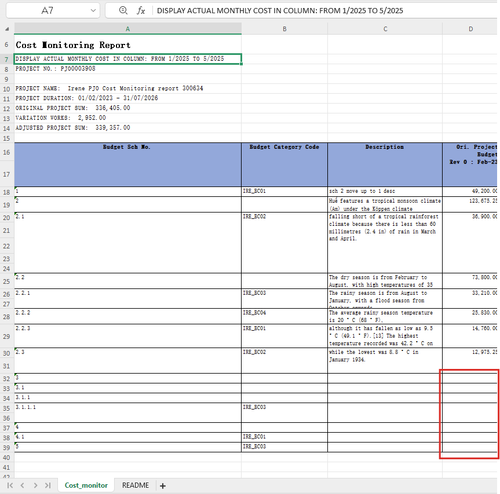Viewport: 500px width, 494px height.
Task: Select column C header
Action: coord(385,29)
